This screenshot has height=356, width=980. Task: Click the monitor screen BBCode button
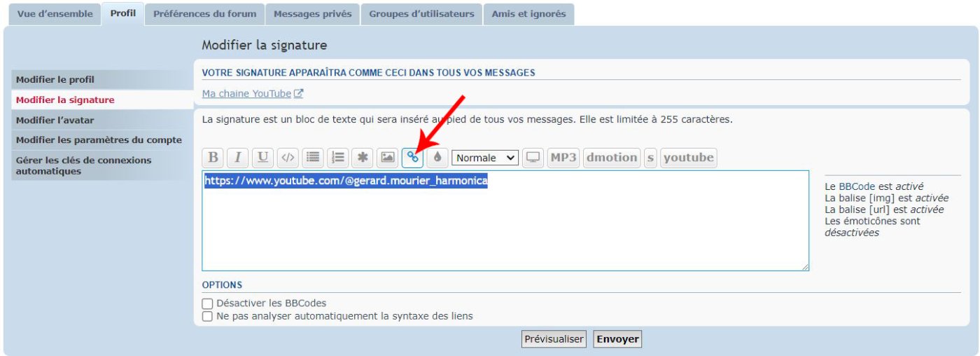[x=533, y=158]
